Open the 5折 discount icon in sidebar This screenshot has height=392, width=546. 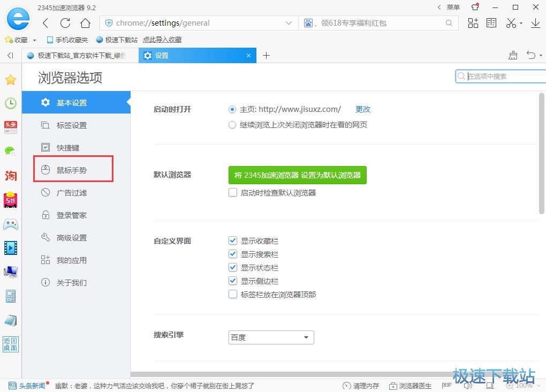[11, 200]
